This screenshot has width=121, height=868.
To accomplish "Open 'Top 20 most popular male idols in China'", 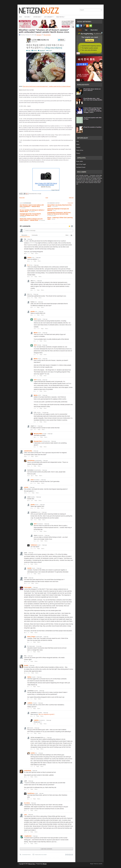I will point(93,118).
